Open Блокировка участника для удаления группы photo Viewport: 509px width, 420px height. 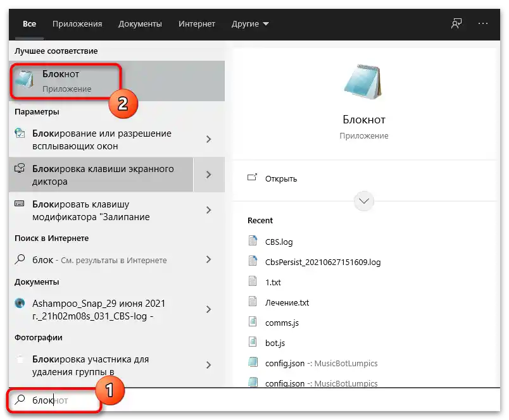[101, 366]
